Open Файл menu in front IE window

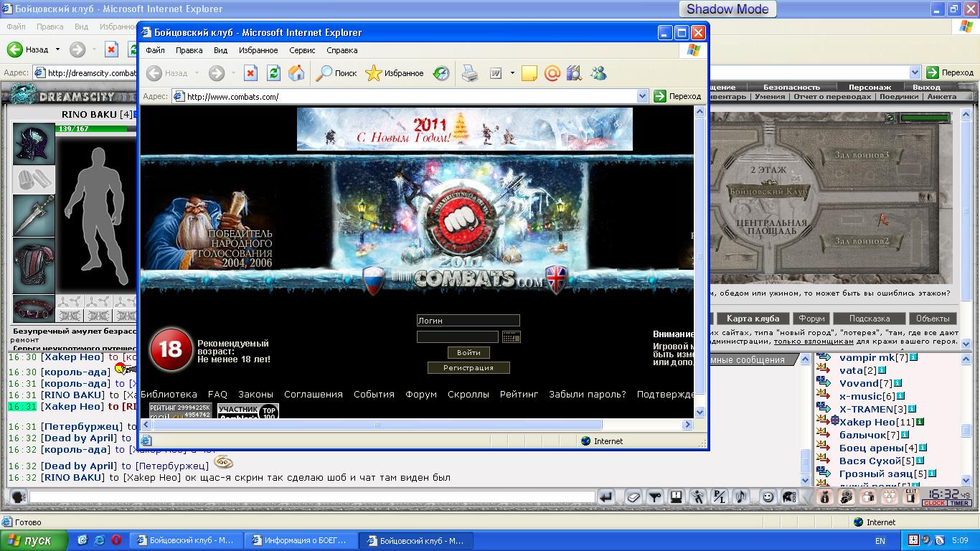click(x=155, y=50)
